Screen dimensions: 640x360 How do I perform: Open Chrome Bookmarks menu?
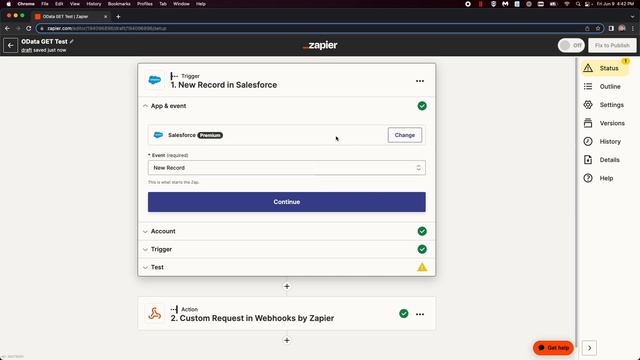click(119, 4)
